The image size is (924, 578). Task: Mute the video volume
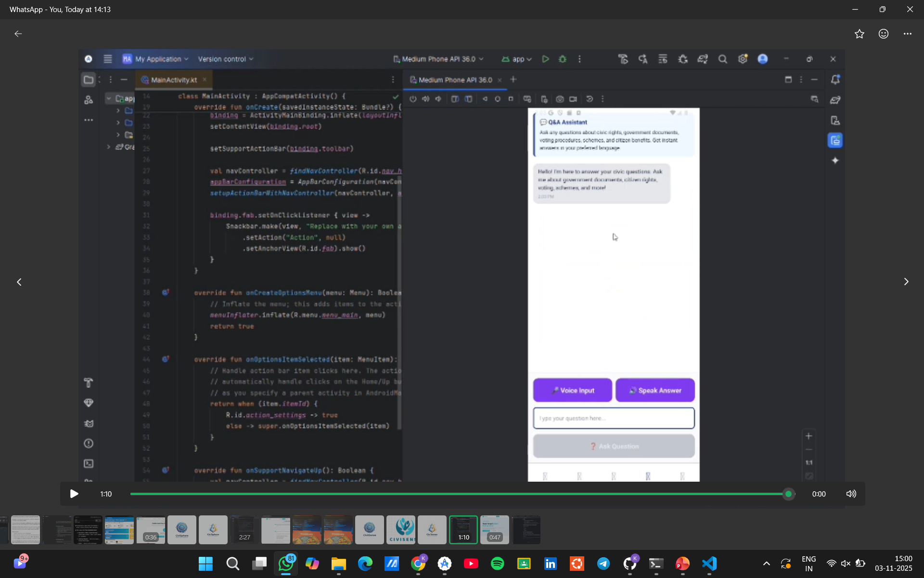(851, 494)
